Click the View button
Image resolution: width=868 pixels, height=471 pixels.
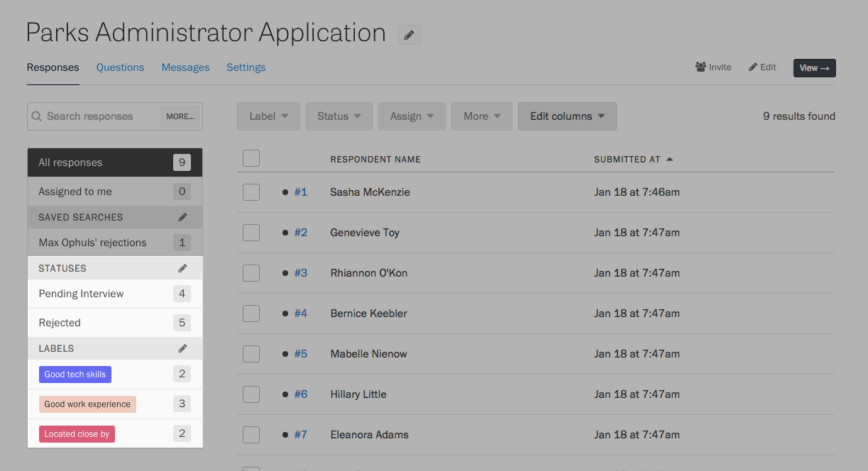click(x=815, y=68)
